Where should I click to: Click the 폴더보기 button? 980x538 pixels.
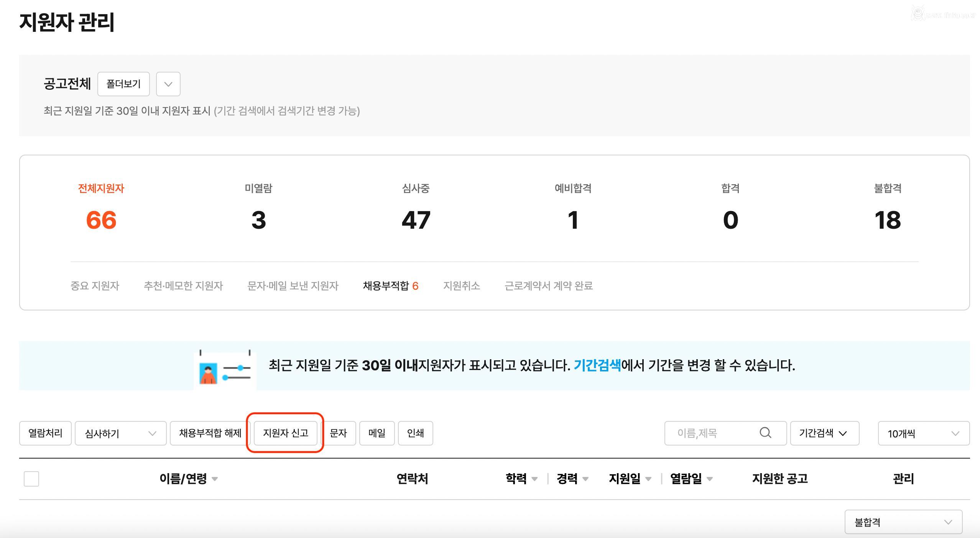(x=123, y=84)
